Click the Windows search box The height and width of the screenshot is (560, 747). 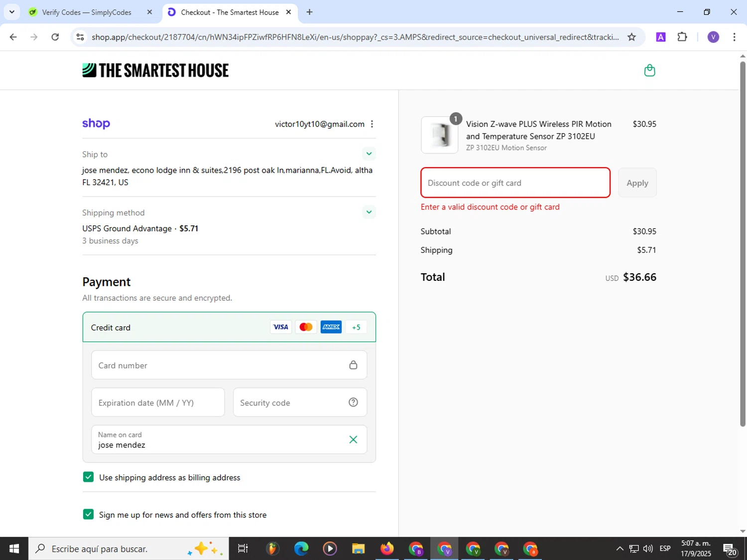[128, 549]
